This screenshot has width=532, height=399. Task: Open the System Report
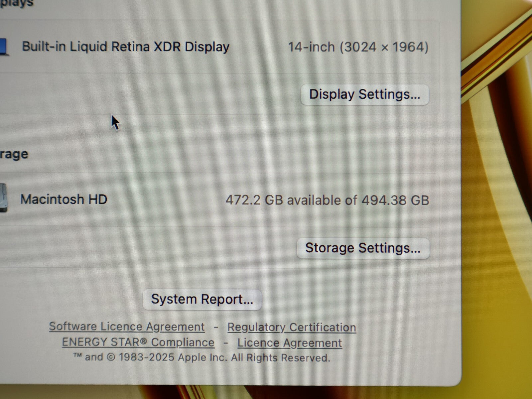202,300
